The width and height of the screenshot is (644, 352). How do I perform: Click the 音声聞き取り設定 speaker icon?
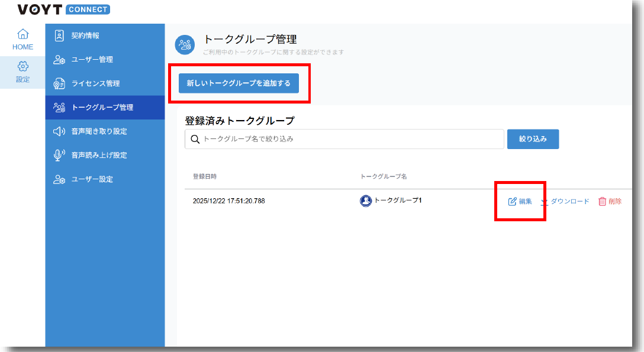coord(58,131)
